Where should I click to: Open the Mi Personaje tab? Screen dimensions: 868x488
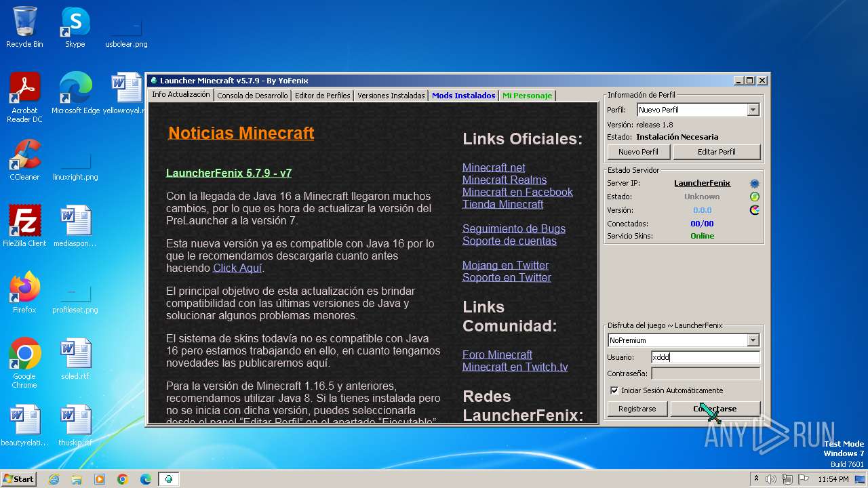[x=528, y=96]
